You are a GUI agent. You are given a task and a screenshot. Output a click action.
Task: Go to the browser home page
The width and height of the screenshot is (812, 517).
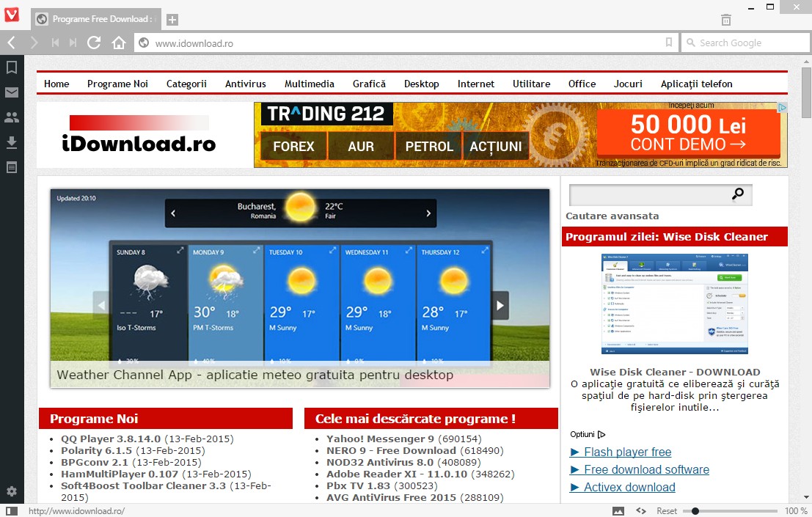(119, 43)
